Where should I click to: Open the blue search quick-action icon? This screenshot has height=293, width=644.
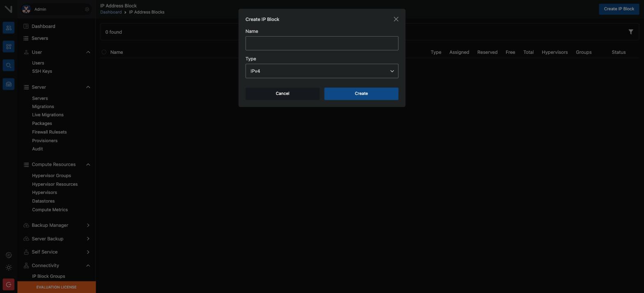[9, 65]
